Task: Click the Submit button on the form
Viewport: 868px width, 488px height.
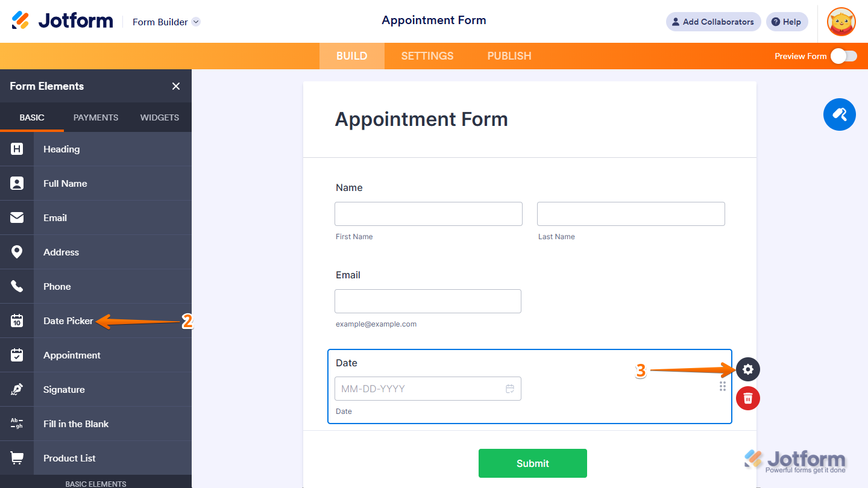Action: pos(532,463)
